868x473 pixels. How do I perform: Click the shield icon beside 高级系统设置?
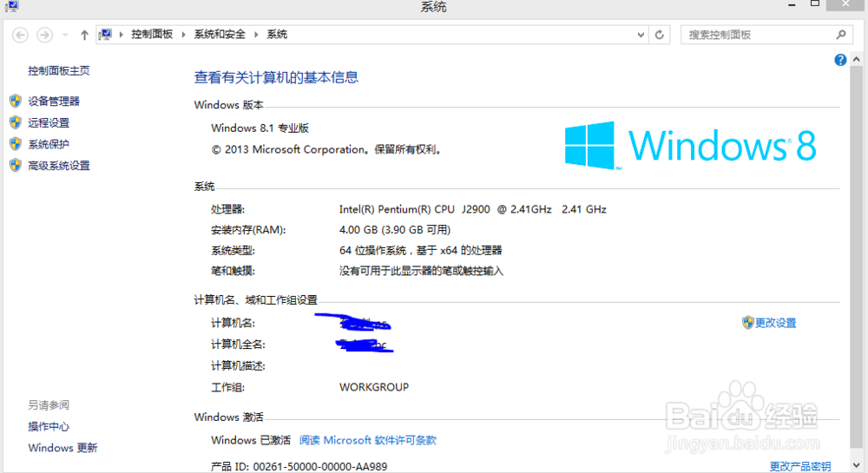(16, 165)
